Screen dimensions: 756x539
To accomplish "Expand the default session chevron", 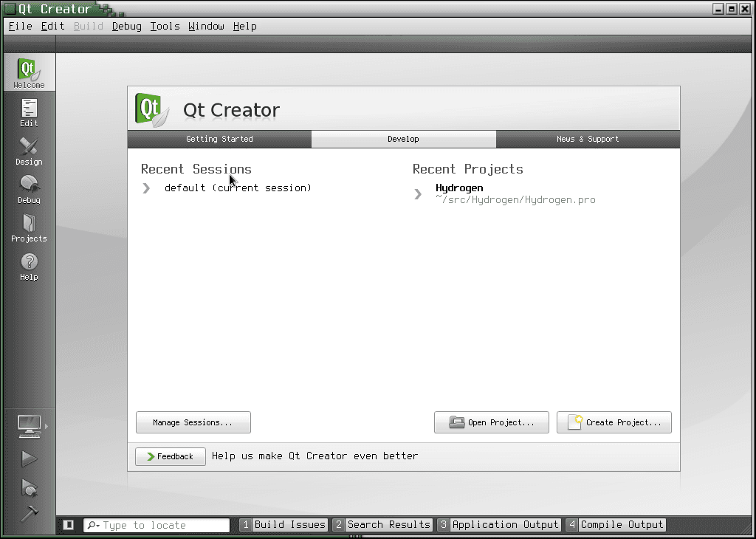I will (147, 188).
